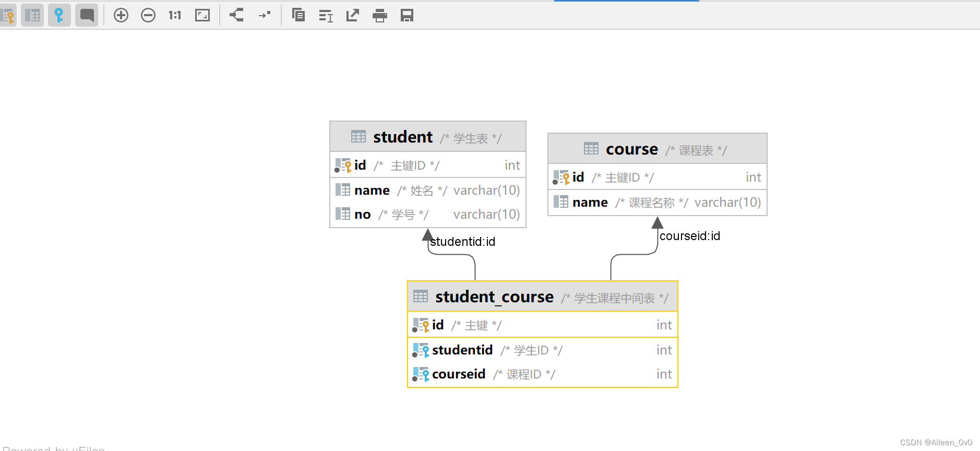The height and width of the screenshot is (451, 980).
Task: Click the course table grid icon
Action: tap(591, 149)
